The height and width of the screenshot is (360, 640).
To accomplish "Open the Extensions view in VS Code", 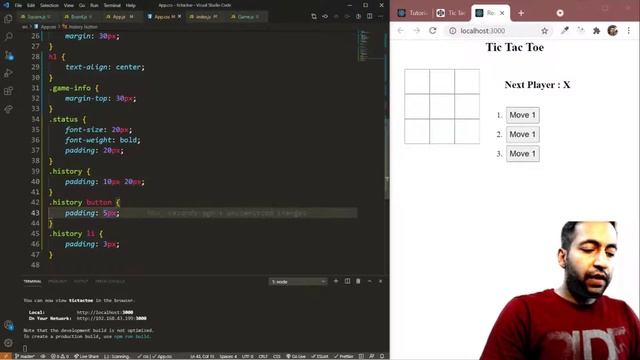I will pos(8,91).
